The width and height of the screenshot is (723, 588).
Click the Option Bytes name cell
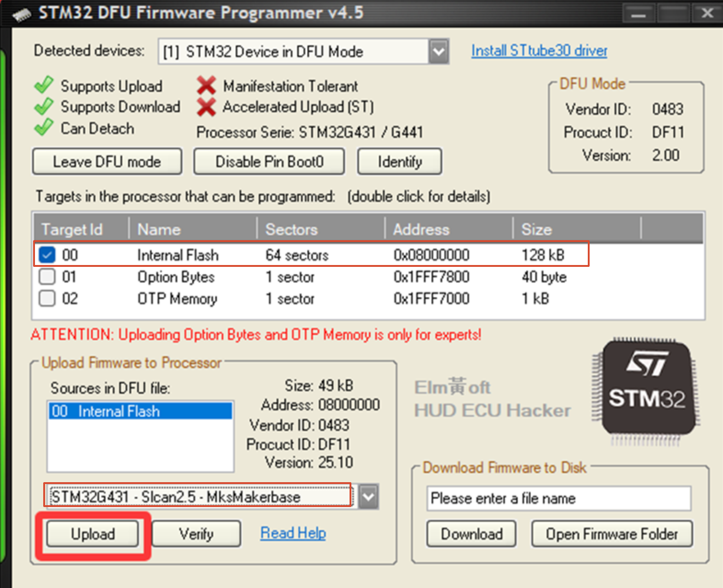(176, 277)
